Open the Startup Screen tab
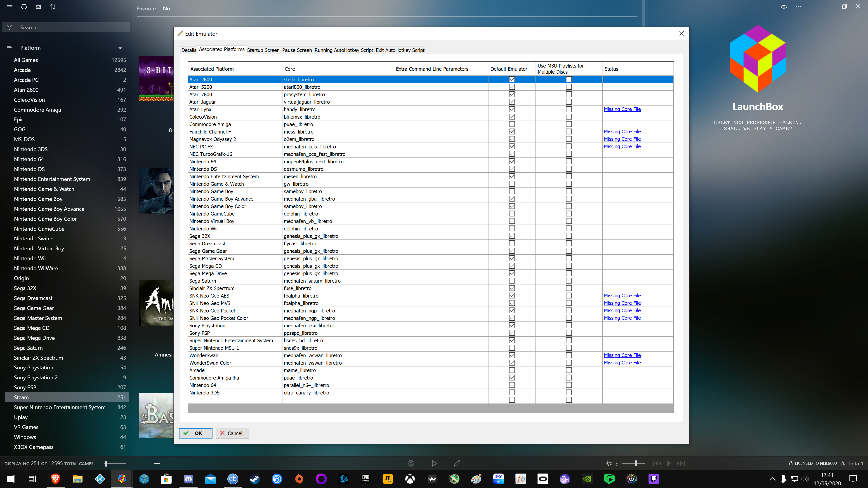This screenshot has width=868, height=488. pyautogui.click(x=263, y=50)
